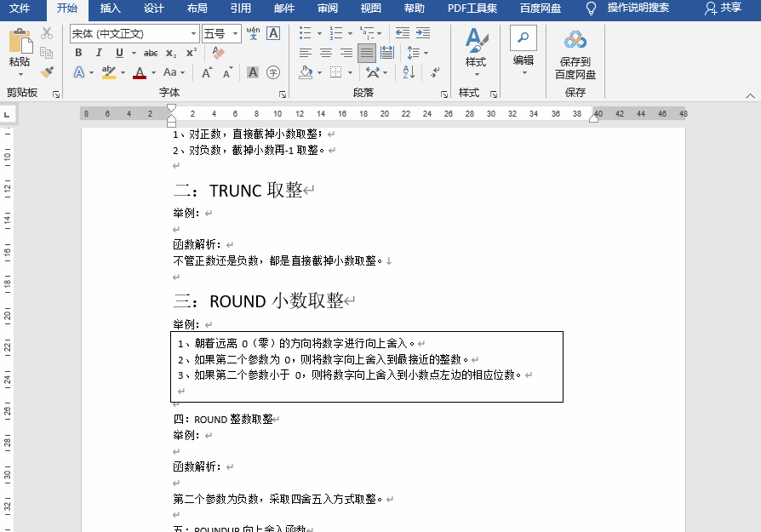Viewport: 761px width, 532px height.
Task: Open the PDF工具集 tab
Action: [472, 9]
